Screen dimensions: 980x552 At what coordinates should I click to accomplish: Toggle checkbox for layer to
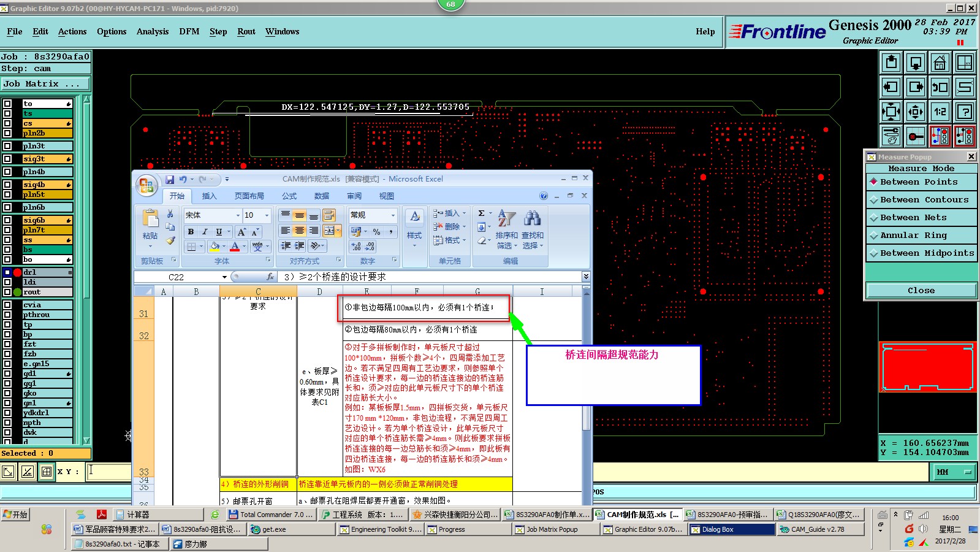click(7, 104)
